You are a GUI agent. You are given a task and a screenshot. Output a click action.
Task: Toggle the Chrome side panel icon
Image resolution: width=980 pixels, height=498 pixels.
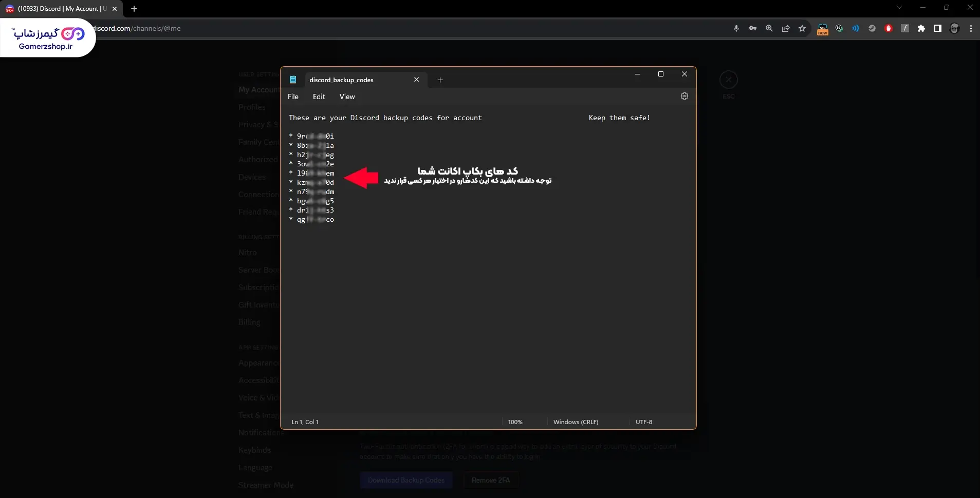coord(937,28)
